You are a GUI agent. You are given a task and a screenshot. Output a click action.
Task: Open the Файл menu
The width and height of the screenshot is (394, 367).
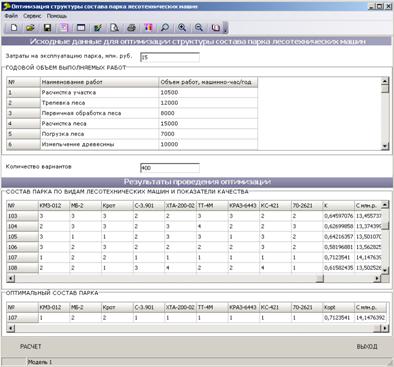pos(11,16)
